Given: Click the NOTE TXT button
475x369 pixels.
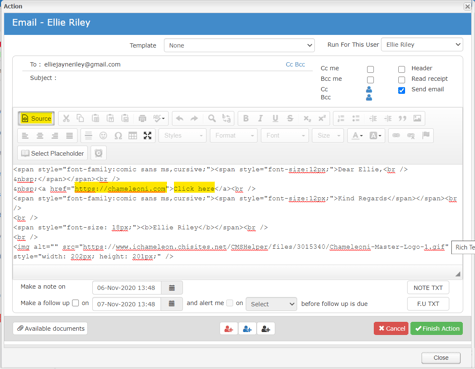Looking at the screenshot, I should (428, 288).
